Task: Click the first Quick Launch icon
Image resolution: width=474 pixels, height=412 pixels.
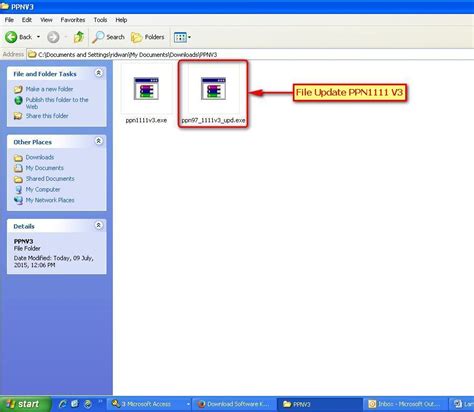Action: [62, 404]
